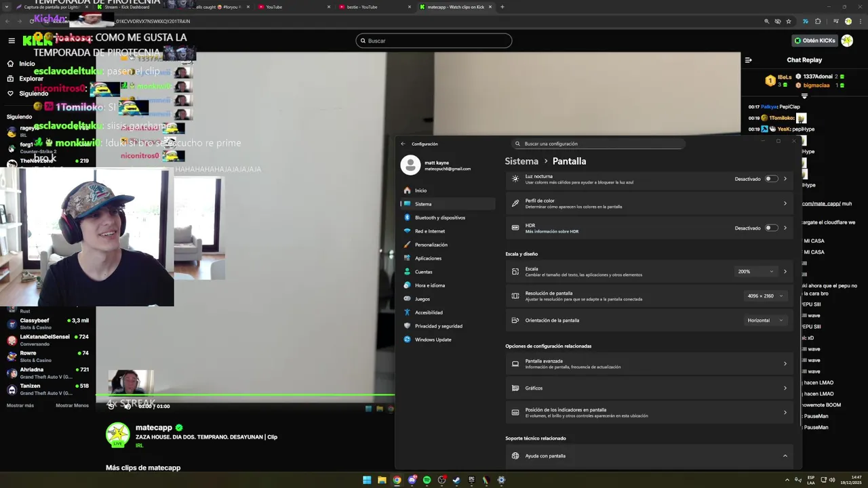Open Chrome from the taskbar

(x=397, y=480)
